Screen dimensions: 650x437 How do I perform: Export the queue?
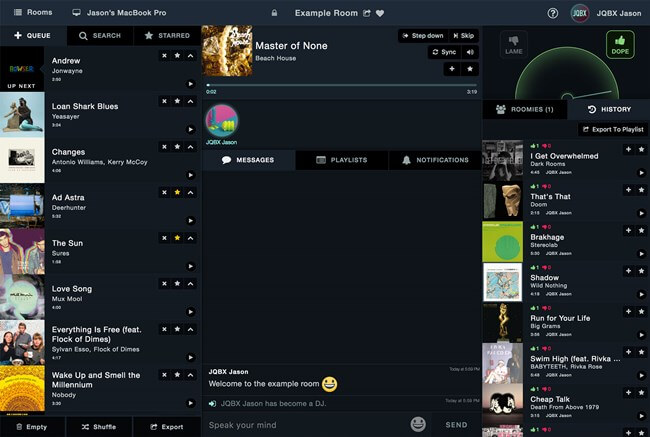tap(167, 427)
